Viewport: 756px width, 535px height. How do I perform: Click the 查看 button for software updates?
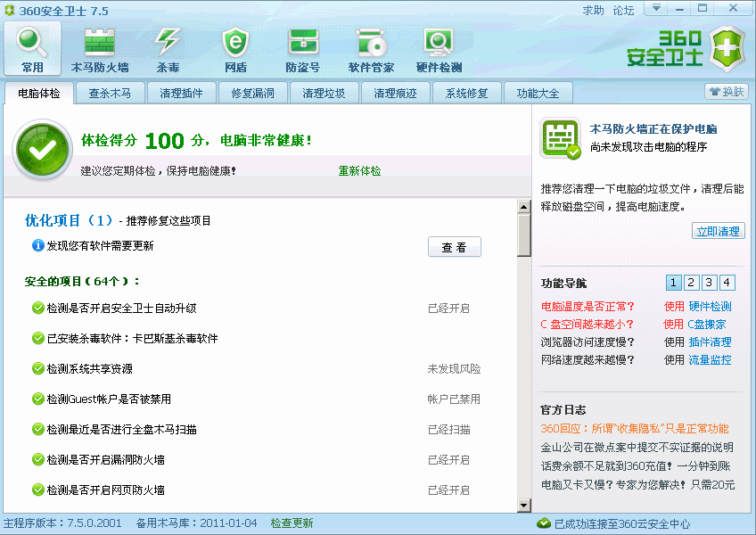(455, 247)
